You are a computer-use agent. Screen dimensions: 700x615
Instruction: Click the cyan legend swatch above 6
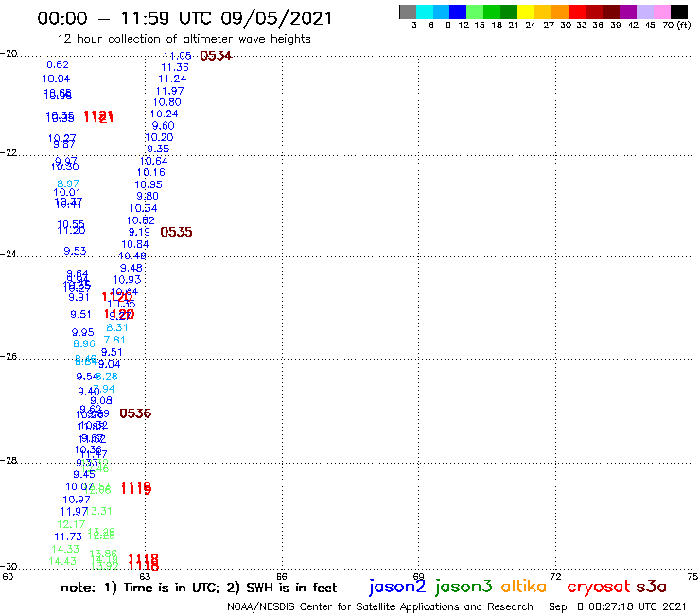425,12
